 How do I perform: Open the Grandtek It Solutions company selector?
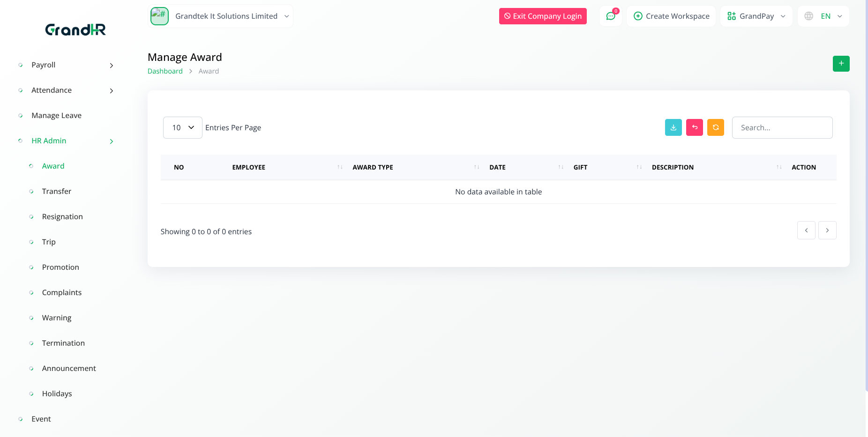(x=221, y=16)
